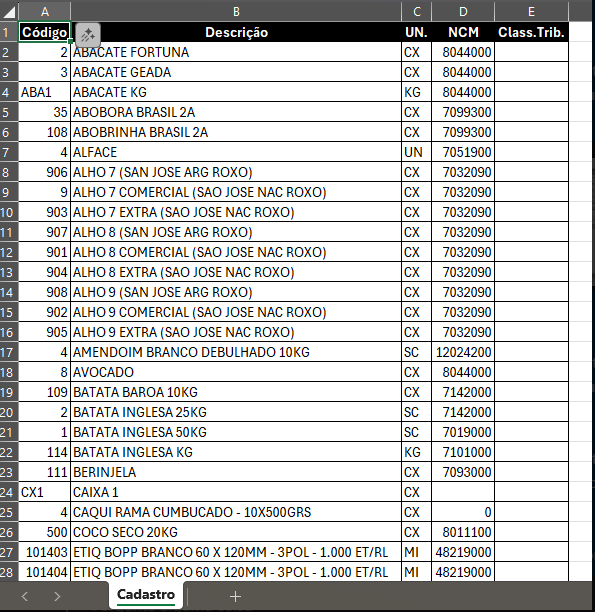The width and height of the screenshot is (595, 612).
Task: Select COCO SECO 20KG cell
Action: (236, 532)
